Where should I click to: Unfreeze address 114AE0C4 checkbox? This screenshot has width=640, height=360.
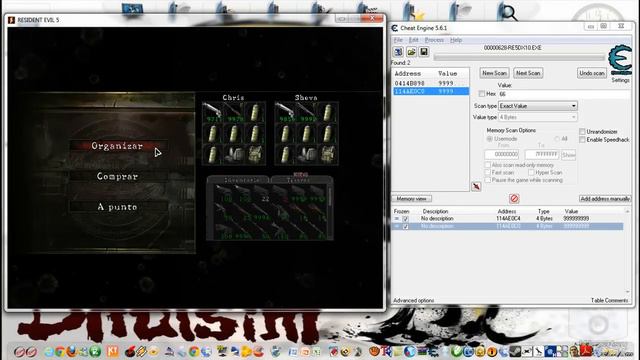point(405,219)
